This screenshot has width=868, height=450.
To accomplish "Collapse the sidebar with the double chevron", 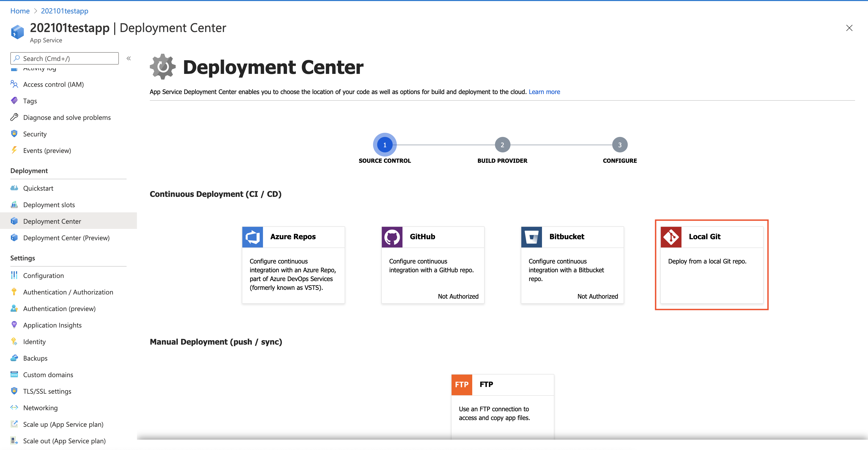I will click(x=129, y=58).
